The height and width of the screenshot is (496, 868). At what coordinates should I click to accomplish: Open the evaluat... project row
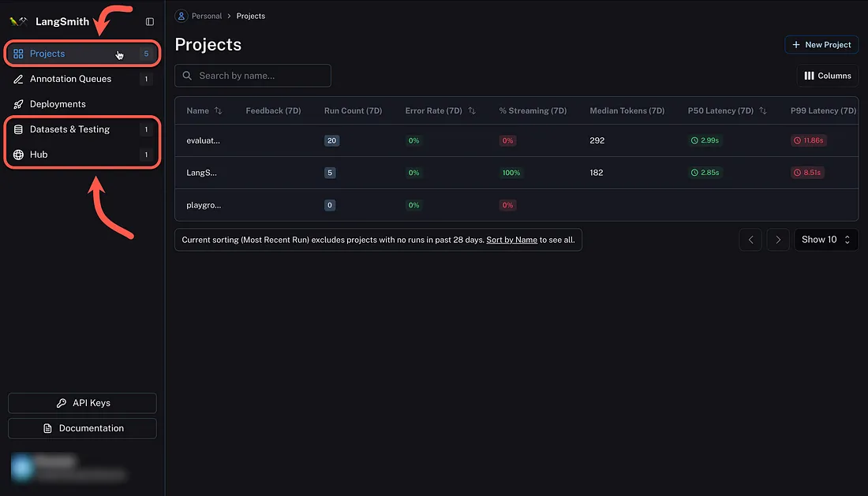(517, 140)
